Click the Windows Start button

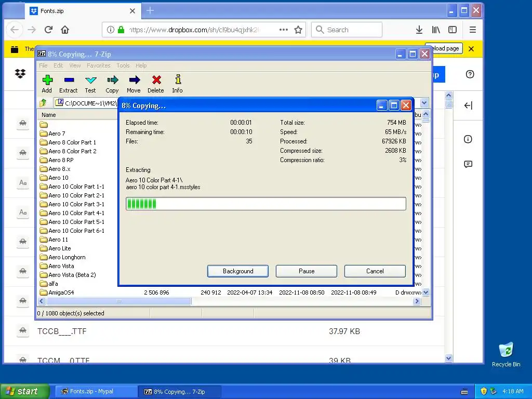click(25, 391)
